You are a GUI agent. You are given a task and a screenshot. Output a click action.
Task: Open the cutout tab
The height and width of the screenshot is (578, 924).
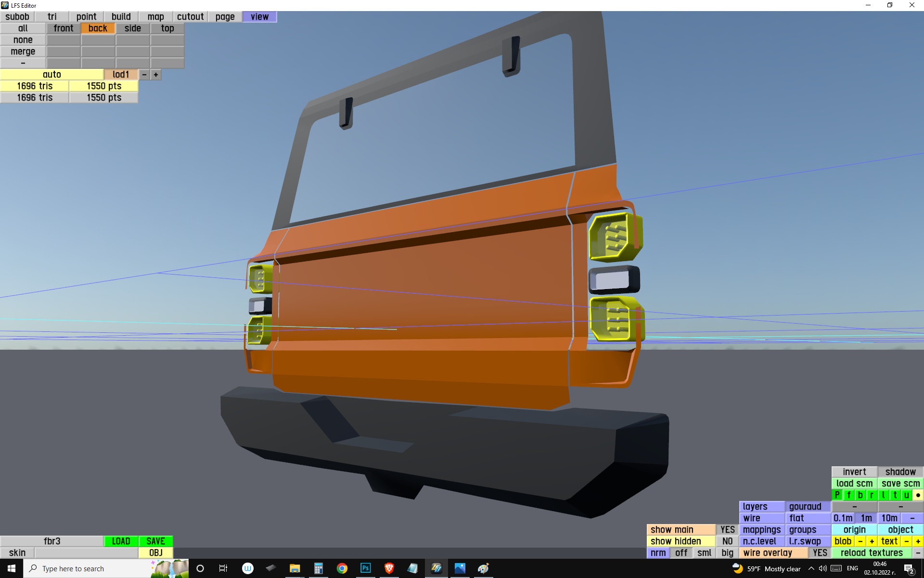pyautogui.click(x=190, y=17)
